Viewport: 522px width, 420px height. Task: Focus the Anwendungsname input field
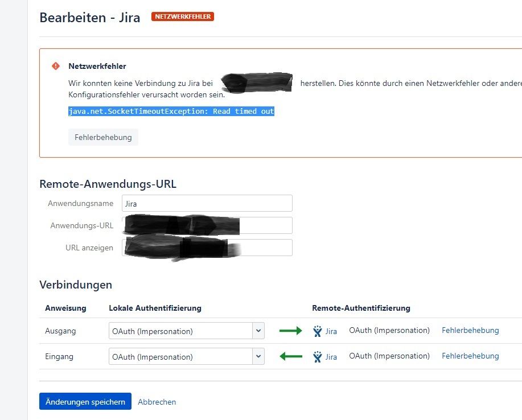pyautogui.click(x=207, y=203)
